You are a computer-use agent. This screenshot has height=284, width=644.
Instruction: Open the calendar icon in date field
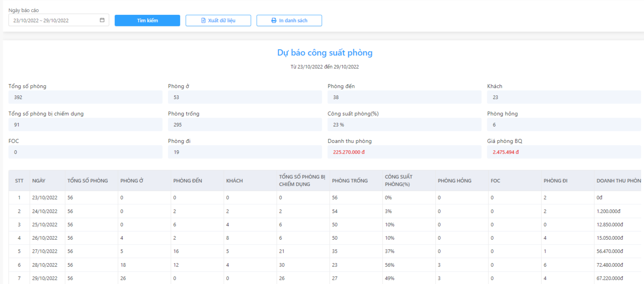[x=102, y=20]
